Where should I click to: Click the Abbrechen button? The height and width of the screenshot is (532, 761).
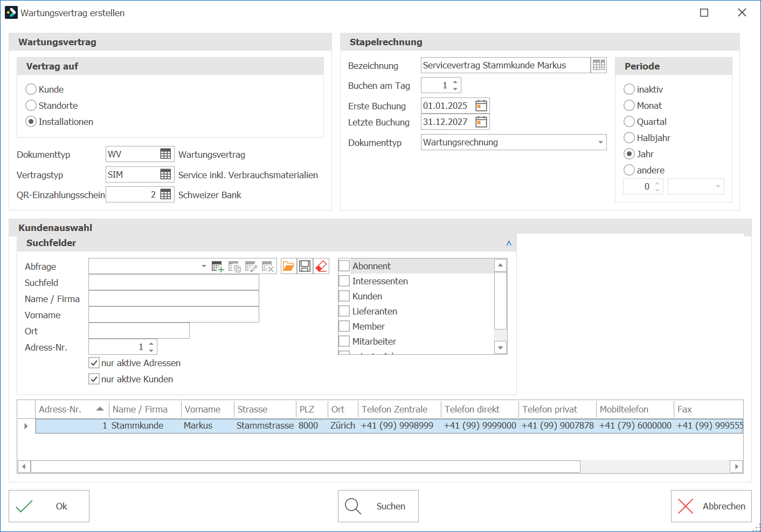[x=711, y=506]
